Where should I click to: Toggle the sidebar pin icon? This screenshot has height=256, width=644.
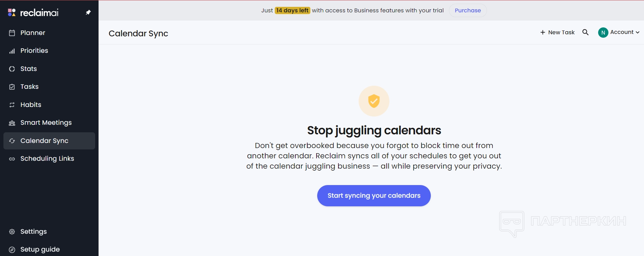click(x=88, y=13)
